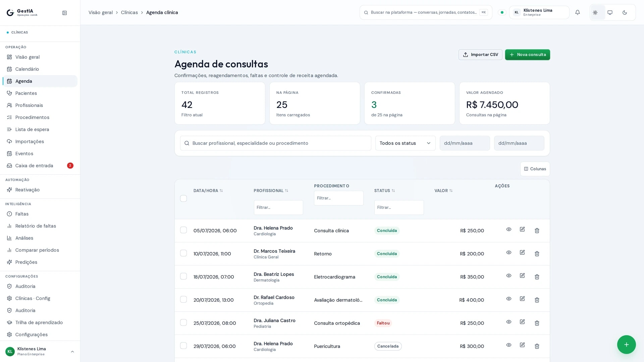Viewport: 644px width, 362px height.
Task: Create a Nova consulta
Action: tap(527, 55)
